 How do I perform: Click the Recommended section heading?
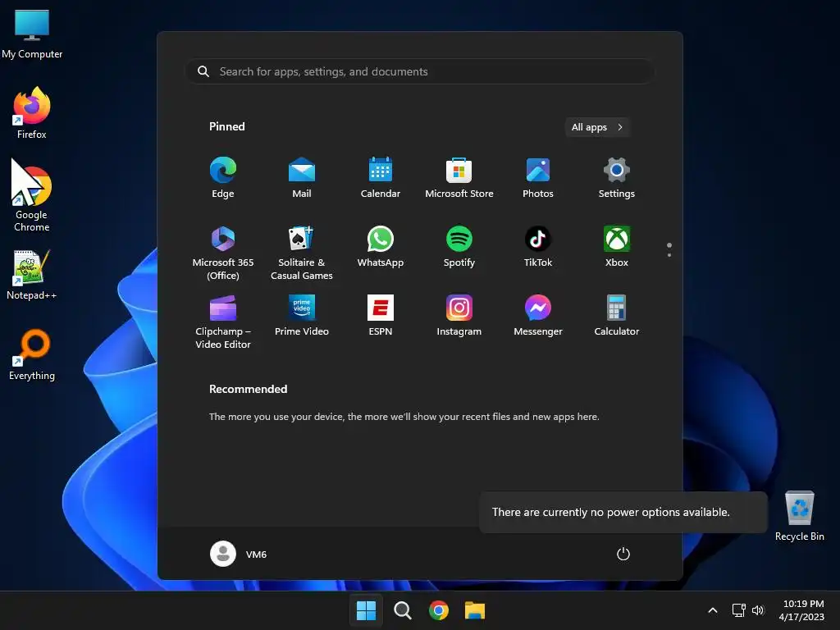pyautogui.click(x=248, y=389)
